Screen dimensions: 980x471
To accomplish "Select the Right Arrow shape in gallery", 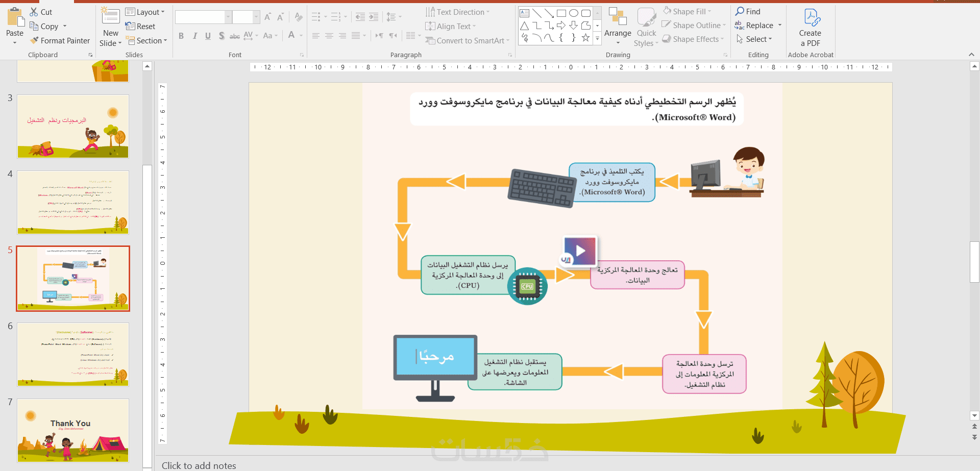I will [561, 26].
